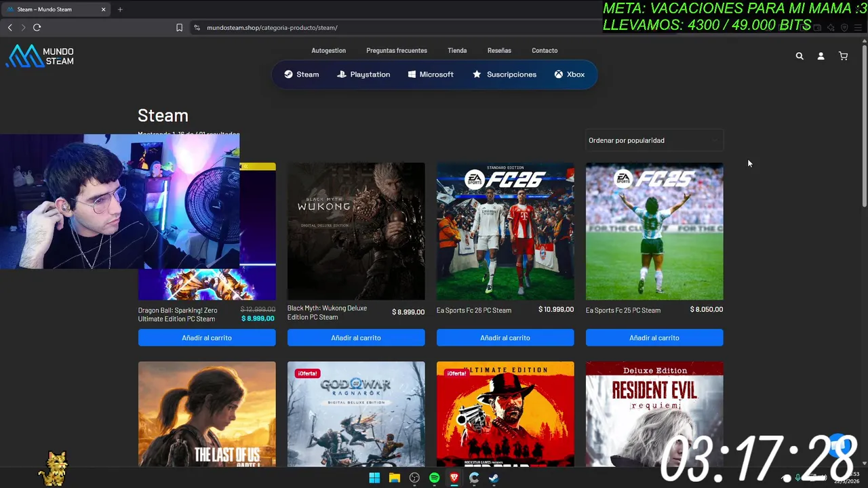The width and height of the screenshot is (868, 488).
Task: Open the Reseñas menu item
Action: [x=499, y=51]
